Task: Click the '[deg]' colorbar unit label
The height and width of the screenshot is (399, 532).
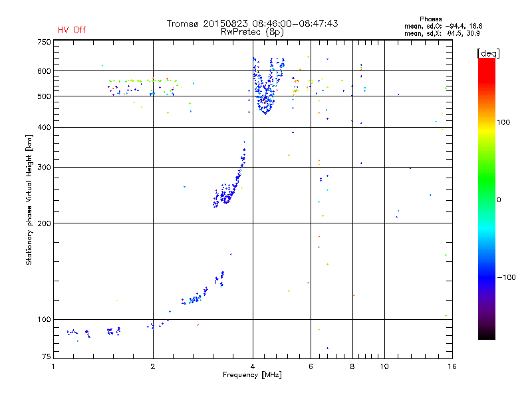Action: tap(488, 53)
